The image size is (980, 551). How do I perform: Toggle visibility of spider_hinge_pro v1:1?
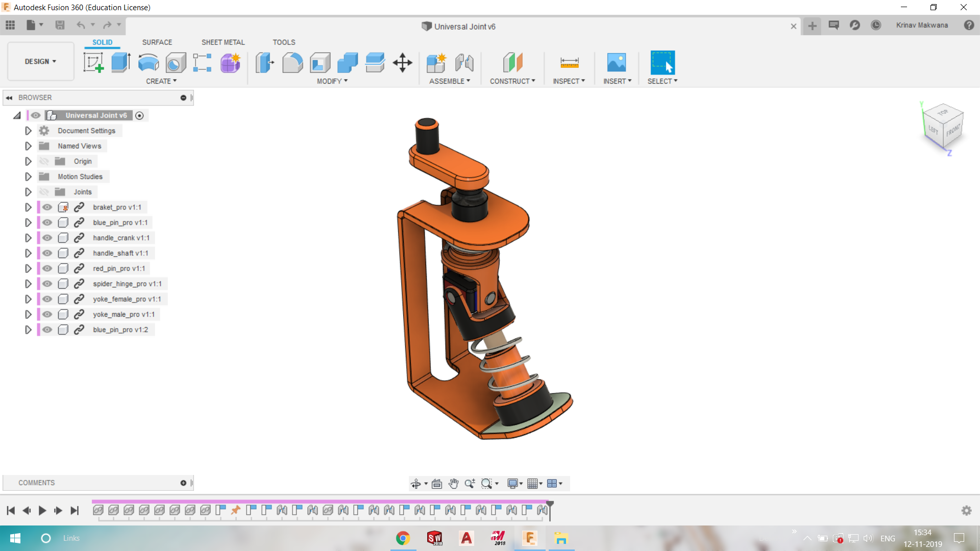coord(48,283)
